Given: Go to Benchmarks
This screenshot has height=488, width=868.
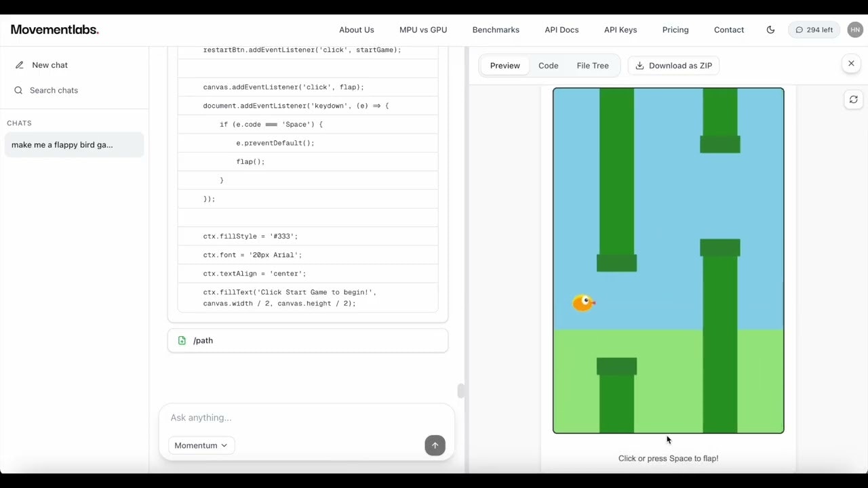Looking at the screenshot, I should coord(496,30).
